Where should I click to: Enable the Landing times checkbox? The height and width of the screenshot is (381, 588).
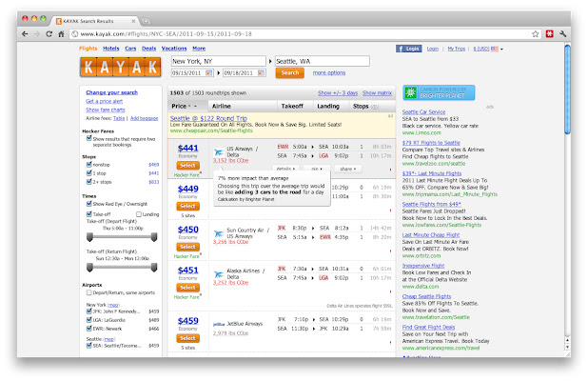point(139,214)
